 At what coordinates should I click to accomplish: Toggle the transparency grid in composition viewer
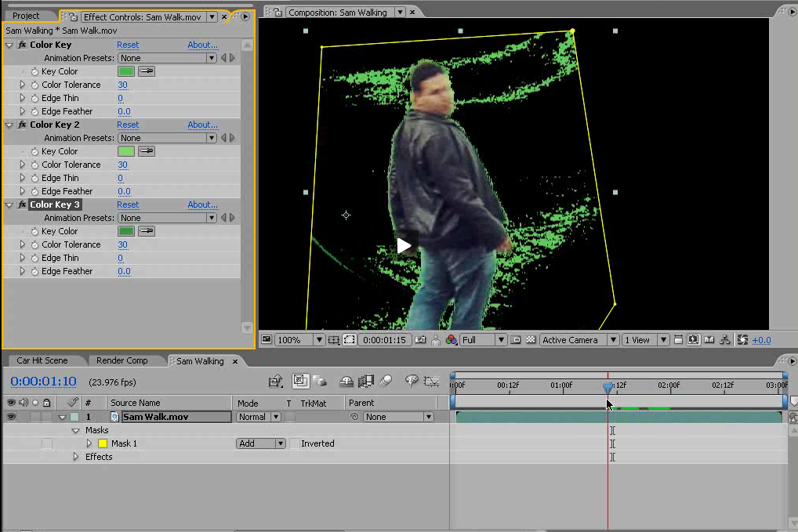531,340
